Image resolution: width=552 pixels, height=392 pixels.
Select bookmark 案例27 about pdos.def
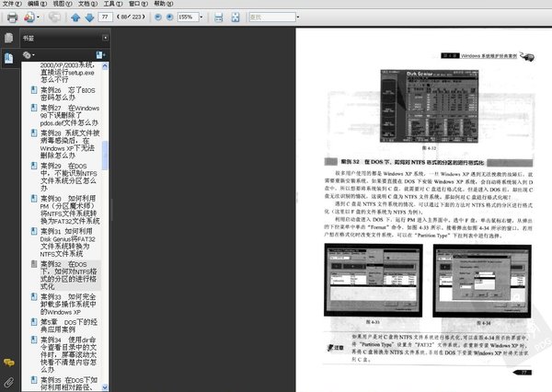[69, 116]
